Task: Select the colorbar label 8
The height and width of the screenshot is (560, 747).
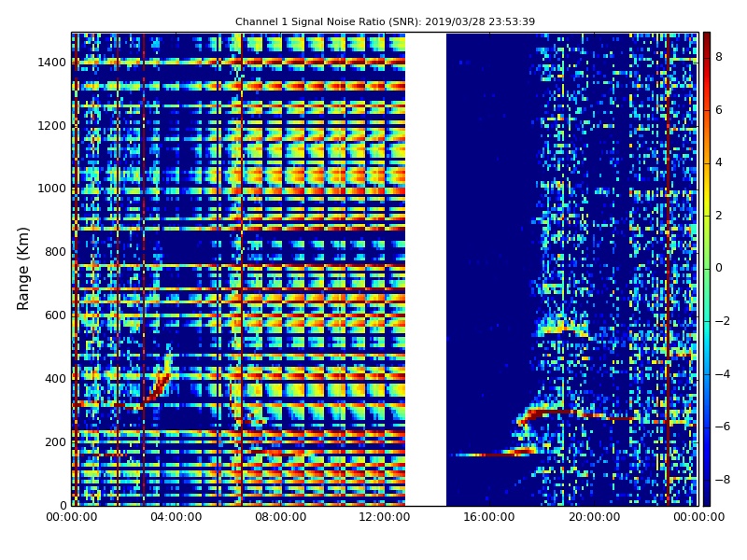Action: click(719, 57)
